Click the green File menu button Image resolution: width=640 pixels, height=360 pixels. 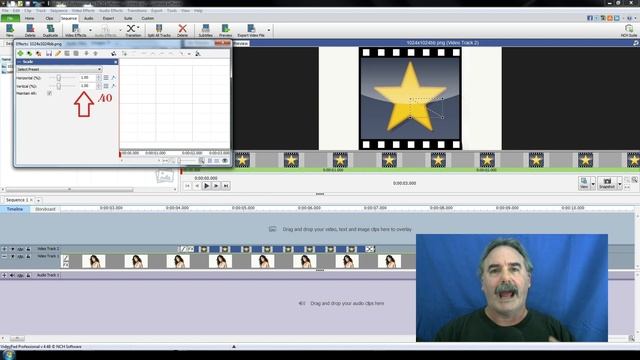(10, 18)
